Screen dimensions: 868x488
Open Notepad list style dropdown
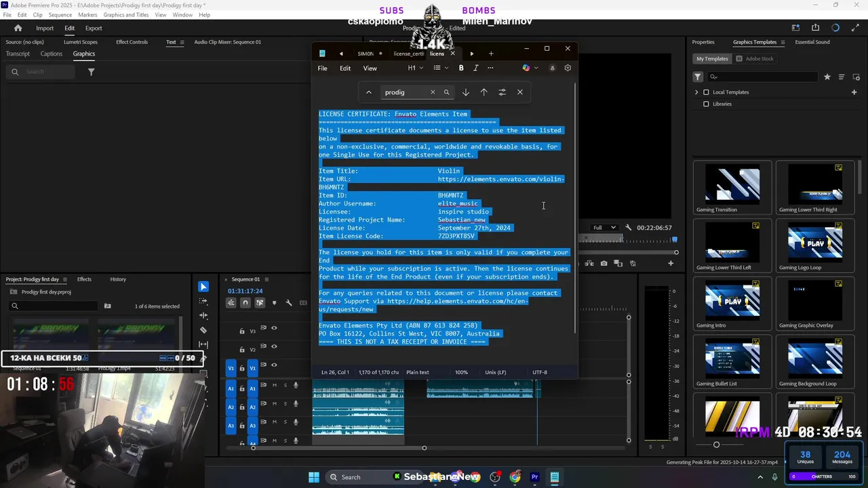(x=441, y=68)
